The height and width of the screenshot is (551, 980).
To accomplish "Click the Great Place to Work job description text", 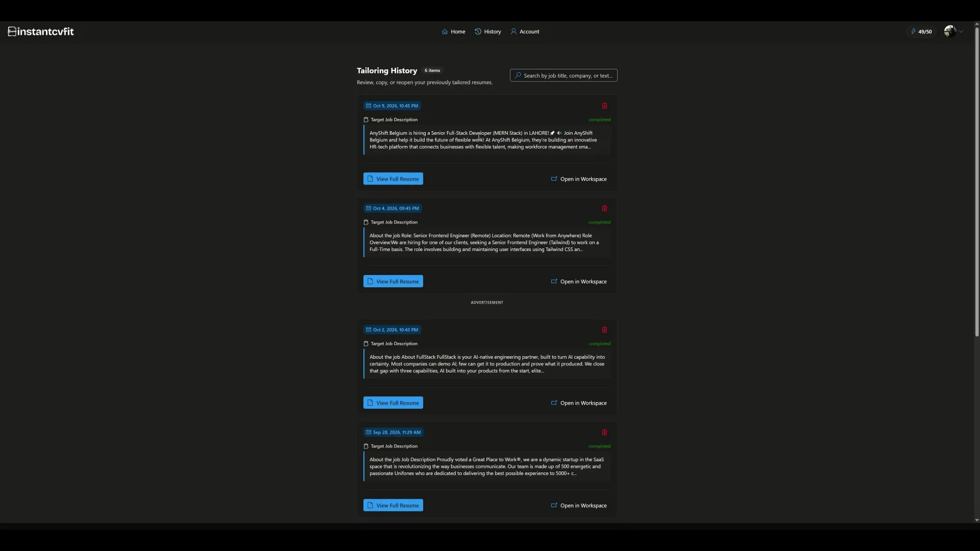I will click(486, 466).
